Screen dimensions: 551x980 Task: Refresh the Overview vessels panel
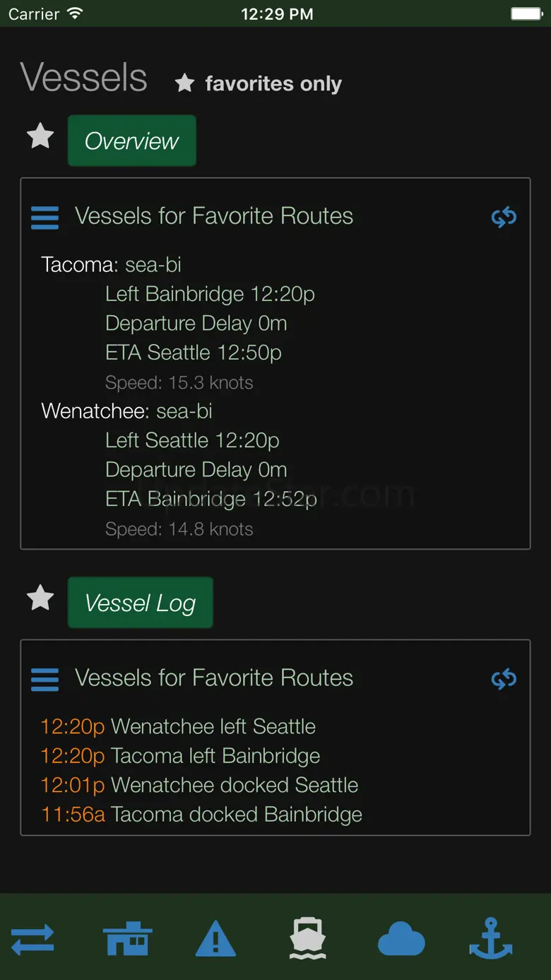(x=504, y=217)
